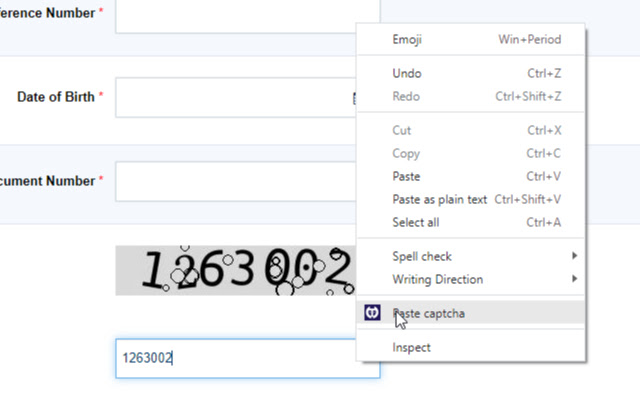Select Emoji in the context menu
This screenshot has height=400, width=640.
tap(407, 40)
